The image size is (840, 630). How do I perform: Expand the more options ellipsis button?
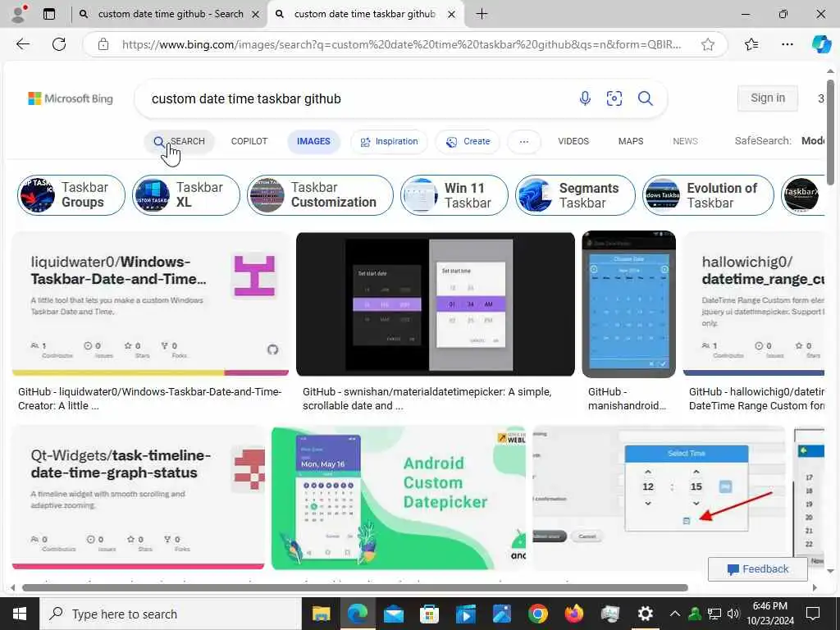(524, 141)
